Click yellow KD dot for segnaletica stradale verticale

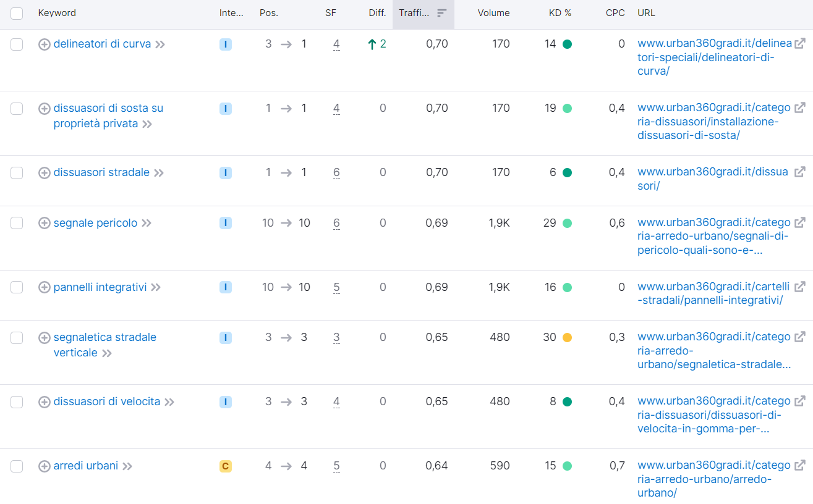(x=567, y=338)
